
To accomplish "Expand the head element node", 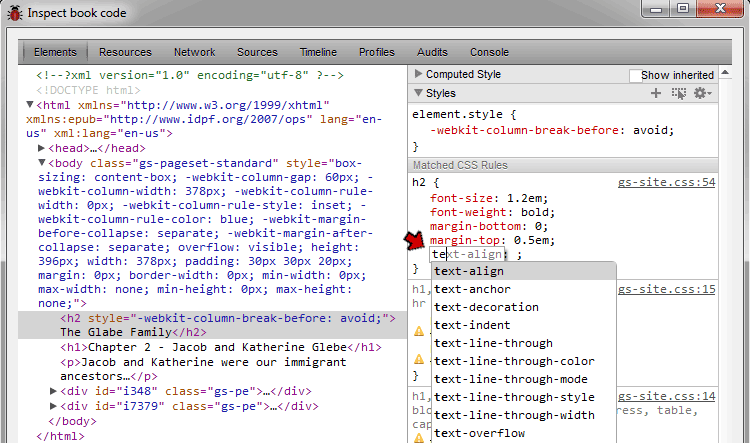I will click(42, 148).
